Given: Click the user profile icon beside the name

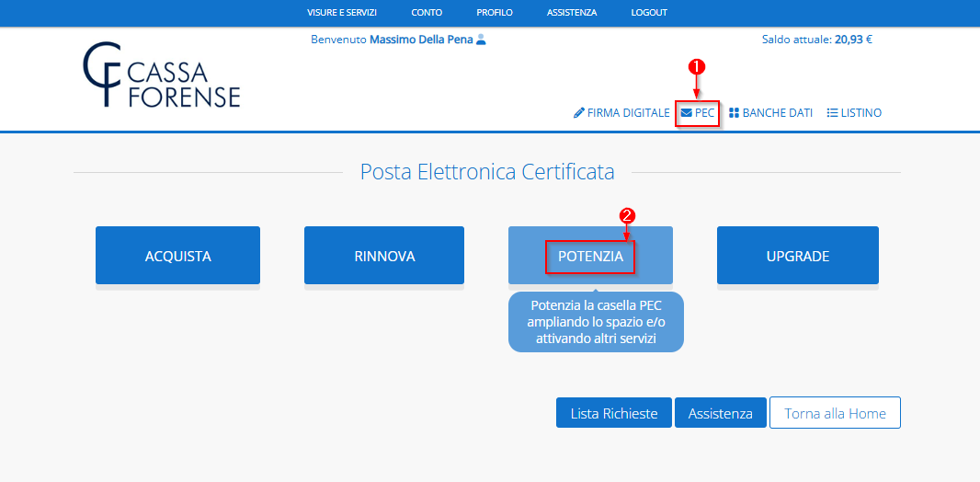Looking at the screenshot, I should (481, 40).
